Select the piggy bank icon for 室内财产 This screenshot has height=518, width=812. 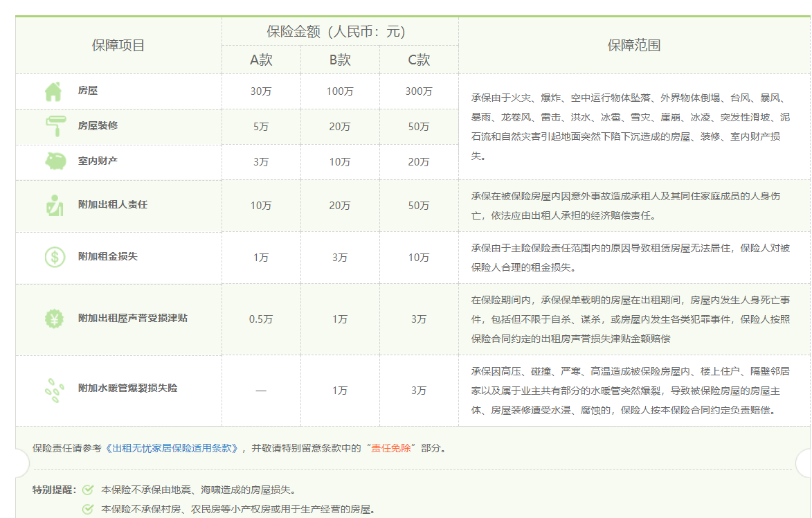(54, 161)
